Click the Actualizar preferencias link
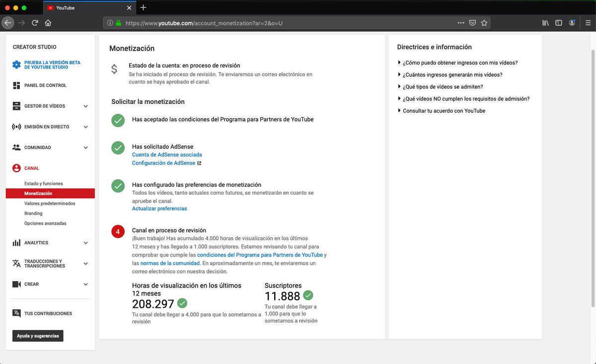The image size is (596, 364). pyautogui.click(x=159, y=209)
